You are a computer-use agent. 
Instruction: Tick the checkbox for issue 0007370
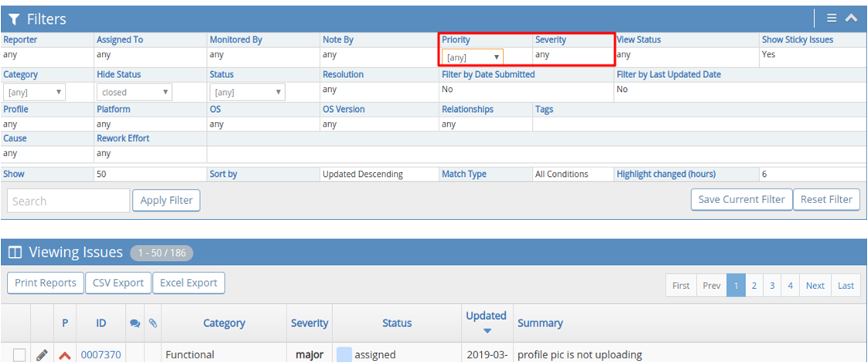19,355
